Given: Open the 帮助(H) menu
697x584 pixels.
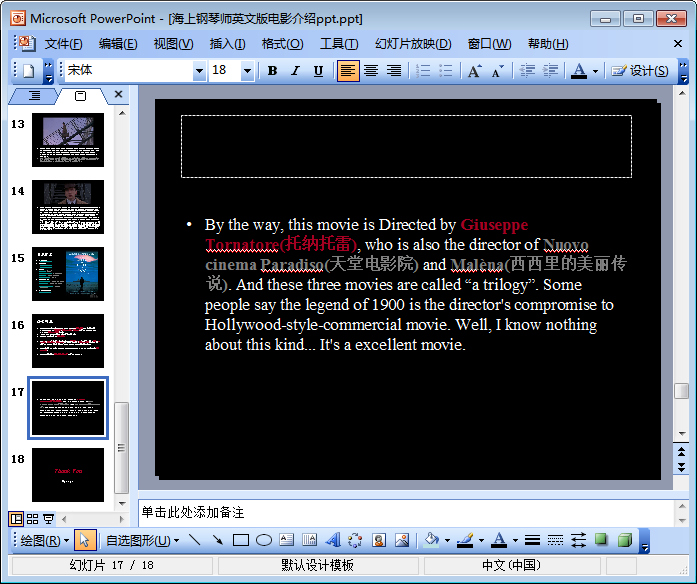Looking at the screenshot, I should [548, 44].
